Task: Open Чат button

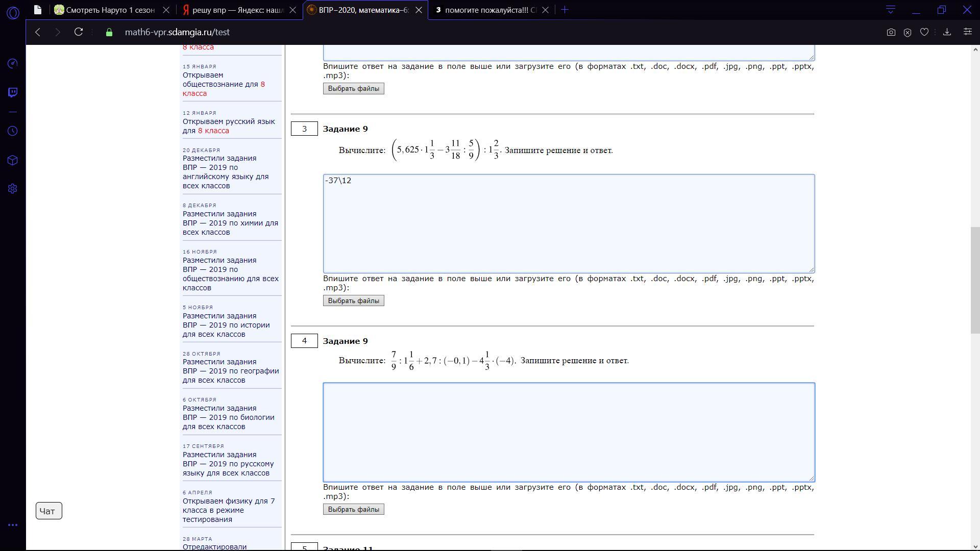Action: pyautogui.click(x=48, y=511)
